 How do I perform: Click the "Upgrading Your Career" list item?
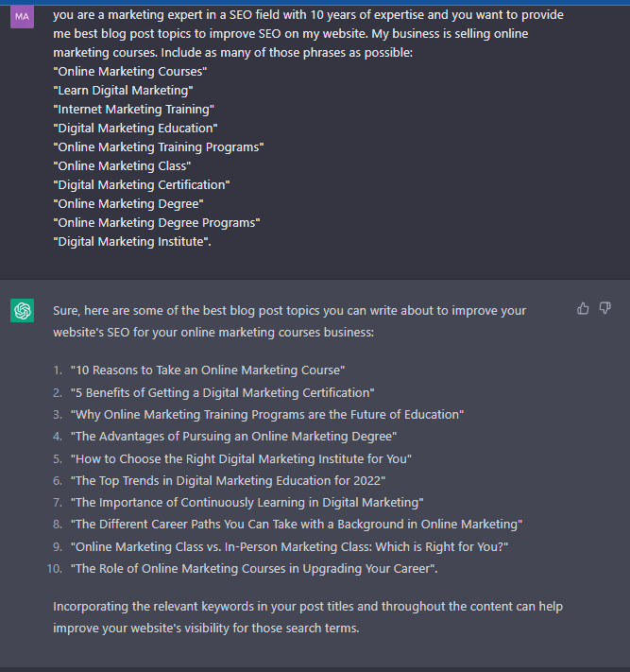254,568
